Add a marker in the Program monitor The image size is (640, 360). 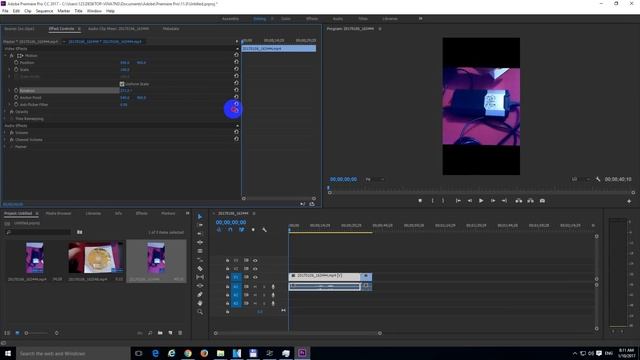[x=420, y=201]
